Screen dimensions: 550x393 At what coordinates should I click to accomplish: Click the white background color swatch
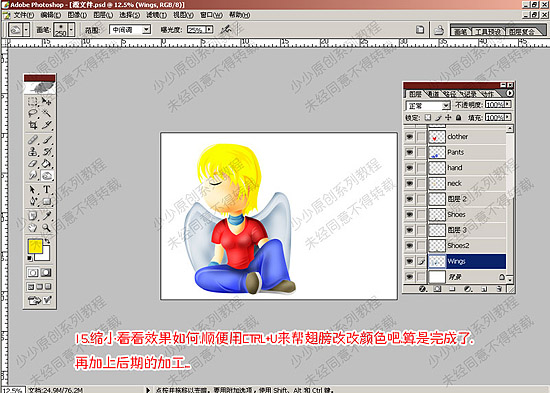[x=44, y=255]
